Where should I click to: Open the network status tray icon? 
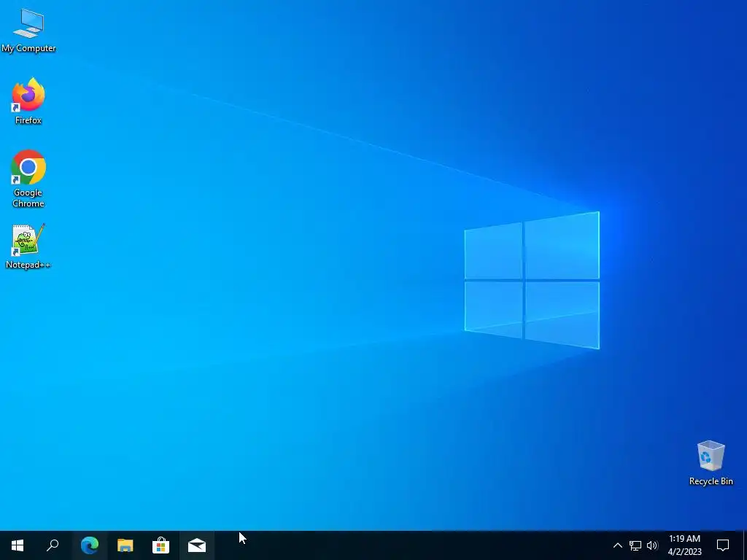tap(635, 545)
